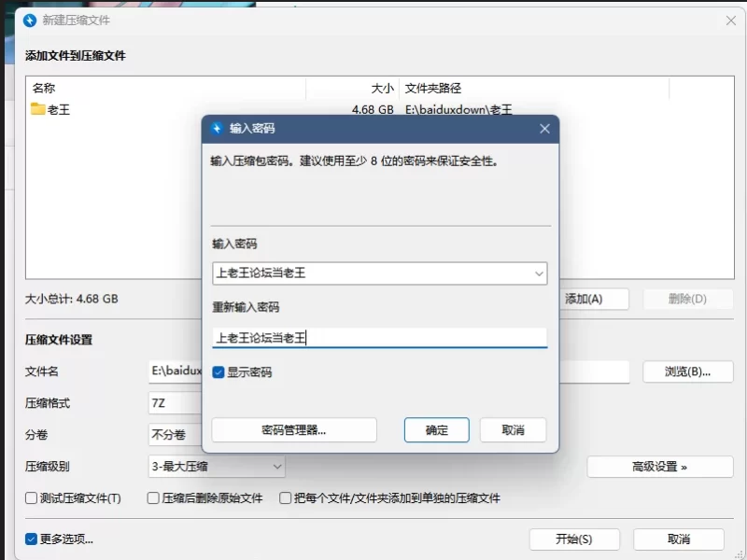Uncheck the 显示密码 checkbox
The image size is (747, 560).
[x=218, y=372]
